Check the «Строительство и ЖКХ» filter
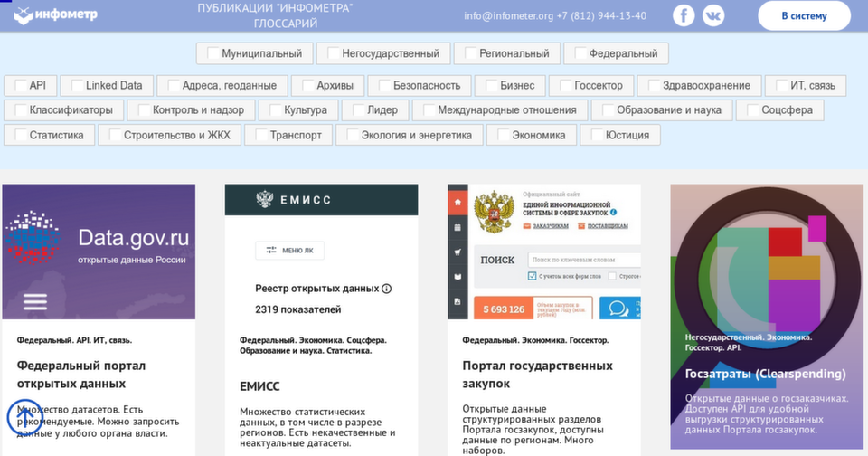The width and height of the screenshot is (868, 456). 115,135
